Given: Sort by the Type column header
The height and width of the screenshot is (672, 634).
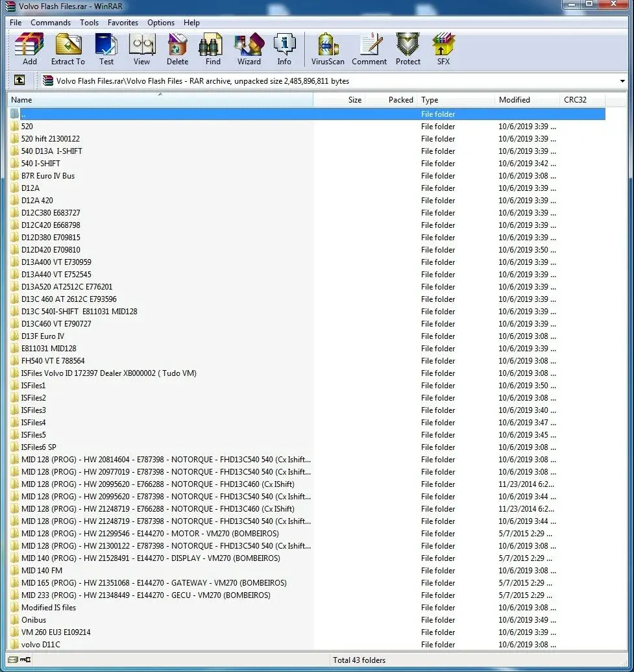Looking at the screenshot, I should pos(456,100).
